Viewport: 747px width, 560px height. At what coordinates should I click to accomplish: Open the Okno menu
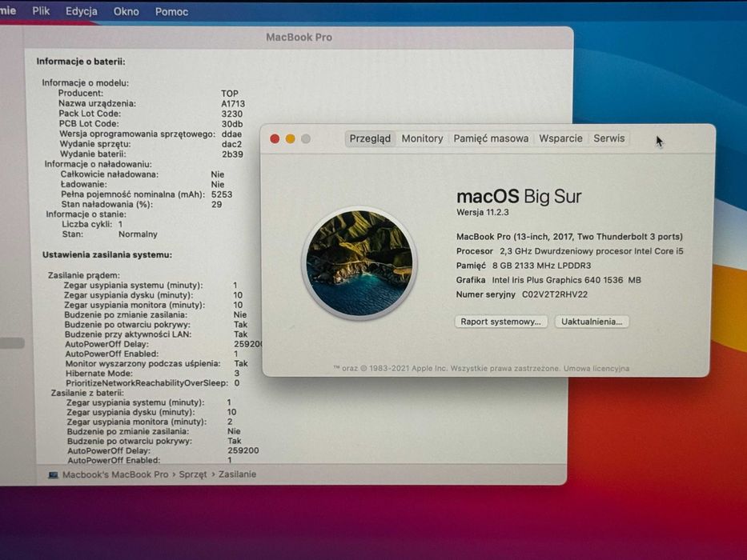[x=126, y=11]
